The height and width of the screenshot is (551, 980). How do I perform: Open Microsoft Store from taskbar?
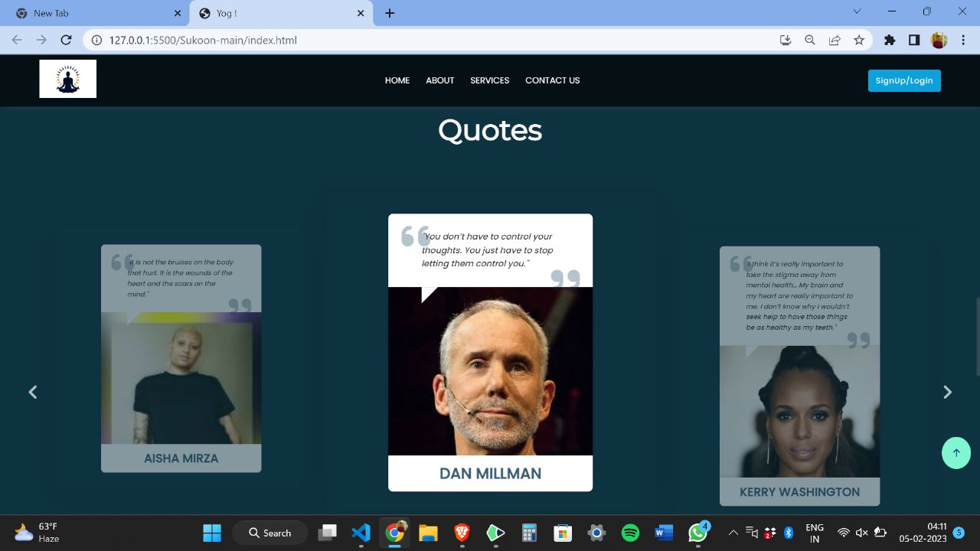pos(563,533)
